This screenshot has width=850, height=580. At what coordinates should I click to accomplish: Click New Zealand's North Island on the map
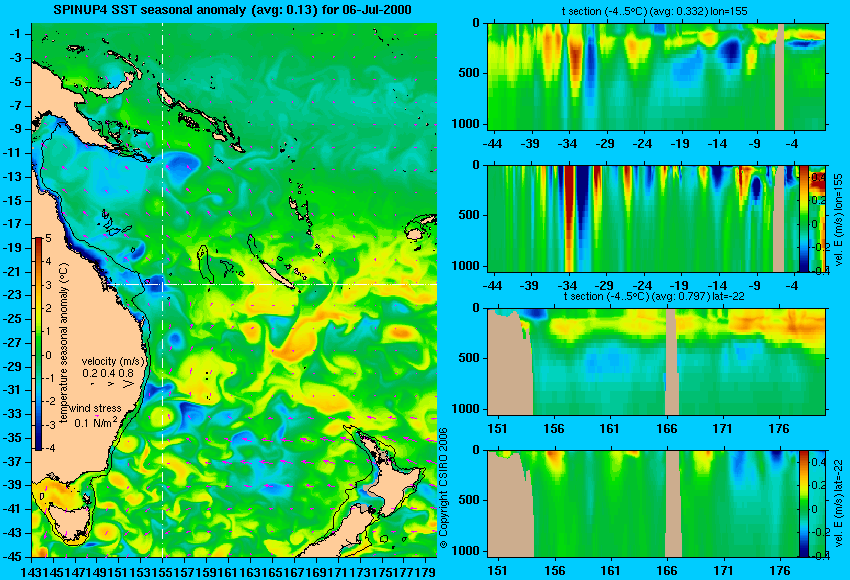pos(398,482)
